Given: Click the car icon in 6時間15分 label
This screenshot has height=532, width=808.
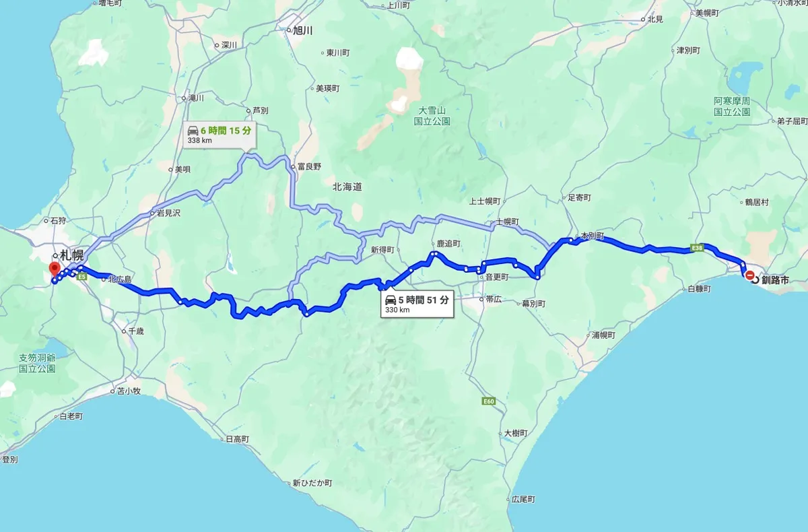Looking at the screenshot, I should pos(193,131).
